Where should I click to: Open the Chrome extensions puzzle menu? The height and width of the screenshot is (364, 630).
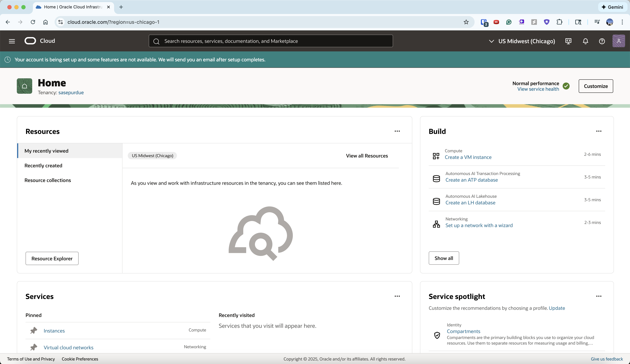559,22
